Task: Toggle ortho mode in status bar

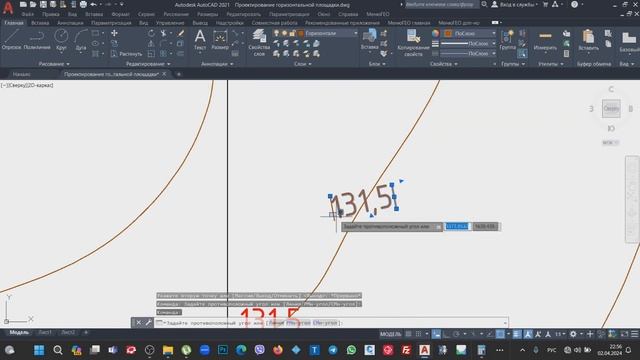Action: (447, 334)
